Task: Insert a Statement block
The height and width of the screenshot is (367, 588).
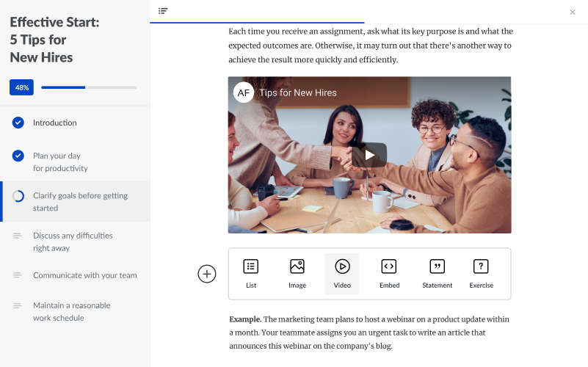Action: 437,274
